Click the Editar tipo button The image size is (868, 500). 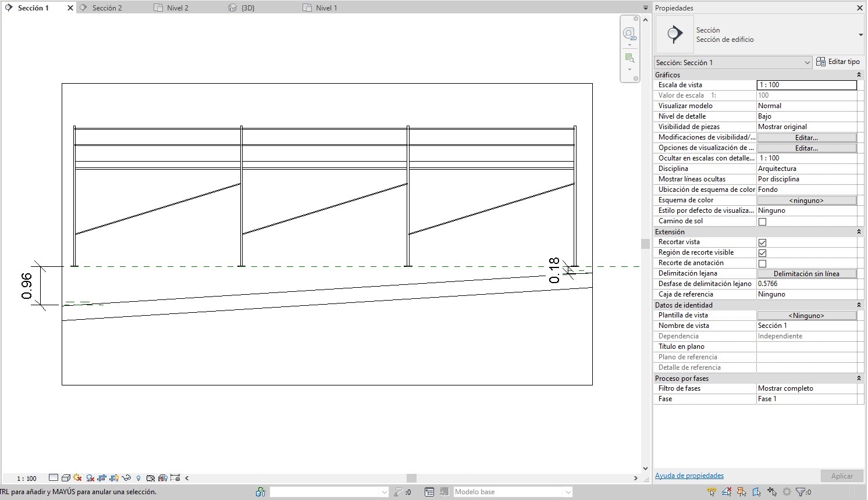(x=838, y=62)
